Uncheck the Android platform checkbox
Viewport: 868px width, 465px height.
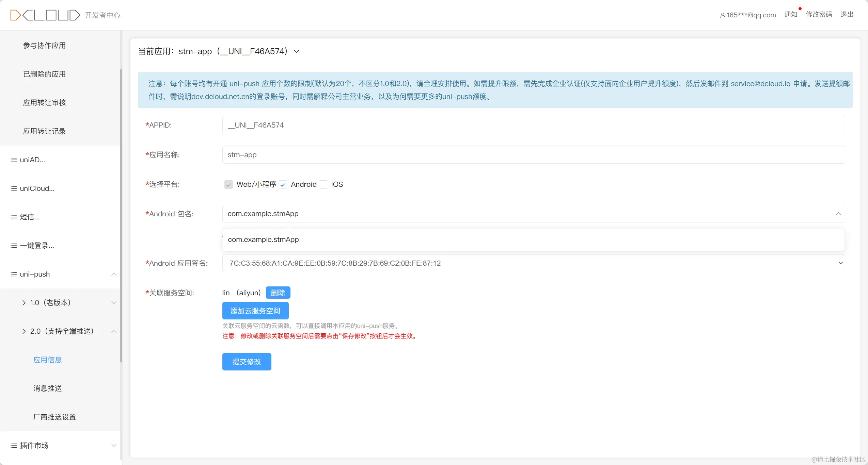(x=283, y=184)
